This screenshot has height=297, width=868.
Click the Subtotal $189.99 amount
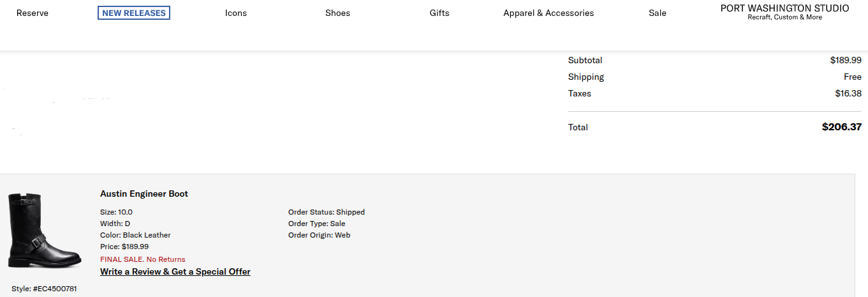[x=846, y=60]
